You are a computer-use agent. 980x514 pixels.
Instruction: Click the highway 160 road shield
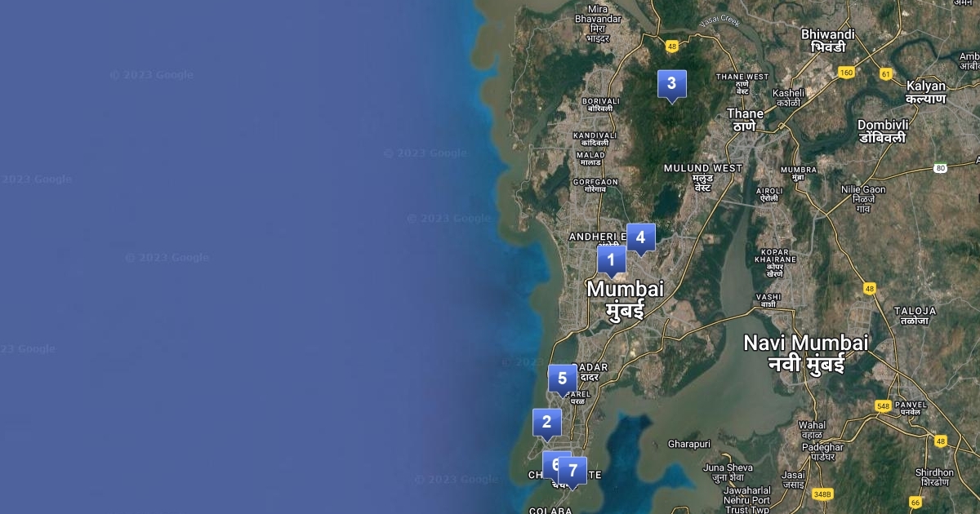845,73
